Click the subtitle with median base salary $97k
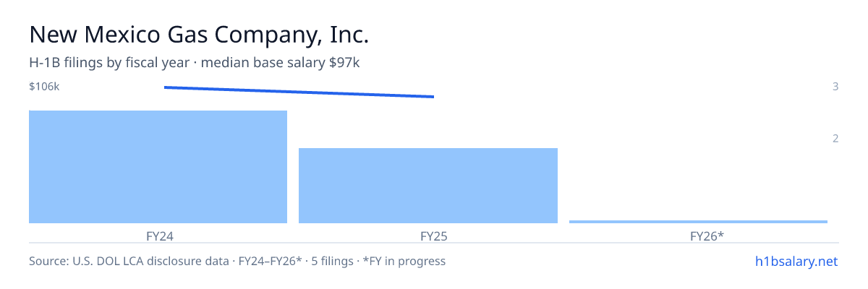 pyautogui.click(x=195, y=63)
